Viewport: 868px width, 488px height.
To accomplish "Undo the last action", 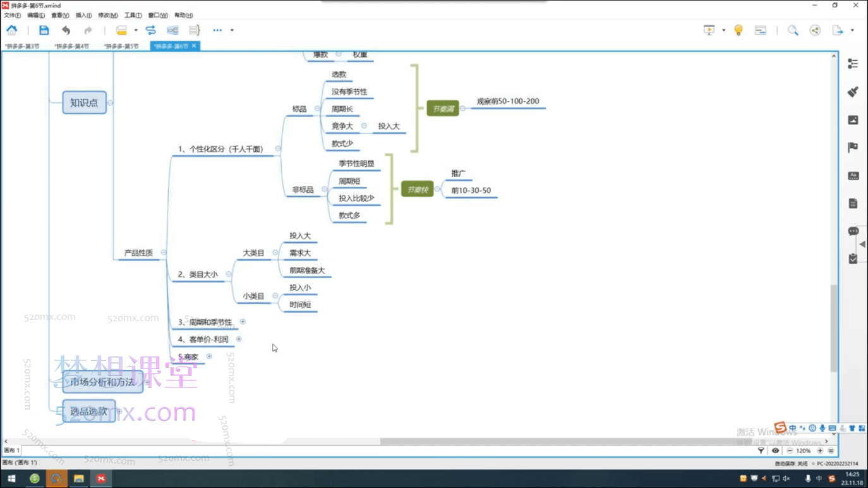I will pos(66,30).
